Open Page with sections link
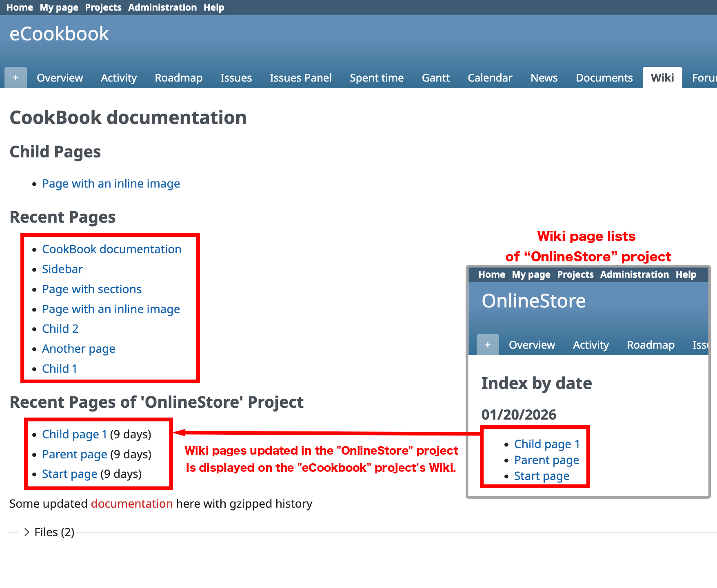Image resolution: width=717 pixels, height=588 pixels. pos(92,289)
